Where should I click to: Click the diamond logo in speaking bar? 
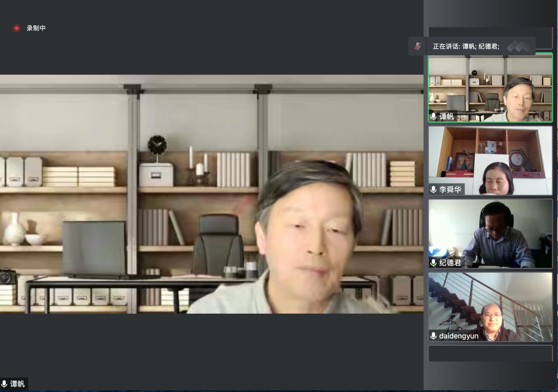click(x=518, y=46)
